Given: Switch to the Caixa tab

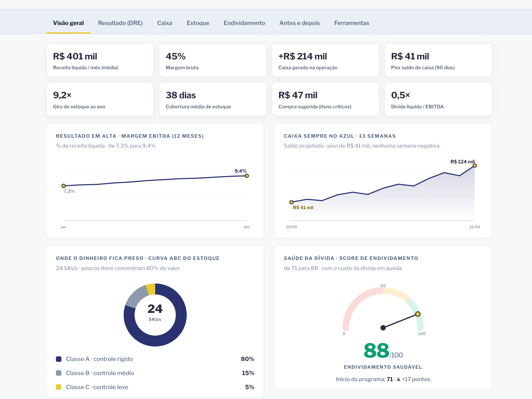Looking at the screenshot, I should coord(165,23).
